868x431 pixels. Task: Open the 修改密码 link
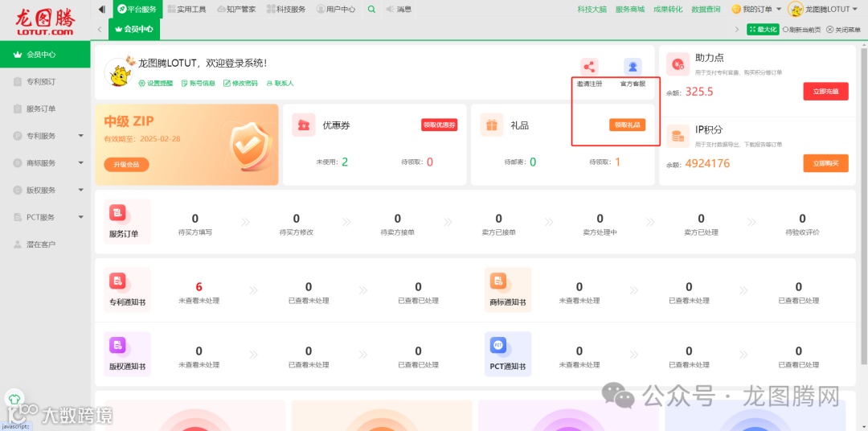point(240,83)
